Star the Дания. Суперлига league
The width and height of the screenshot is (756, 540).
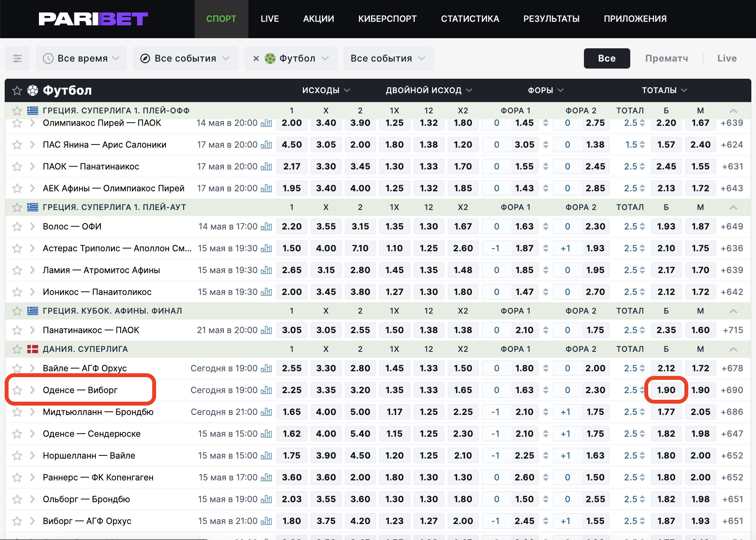(x=17, y=349)
